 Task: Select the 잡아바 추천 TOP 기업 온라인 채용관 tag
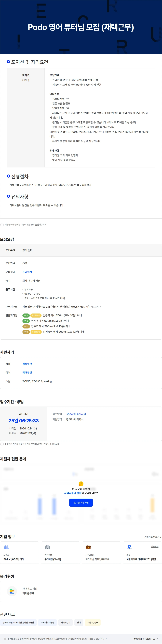click(x=18, y=622)
